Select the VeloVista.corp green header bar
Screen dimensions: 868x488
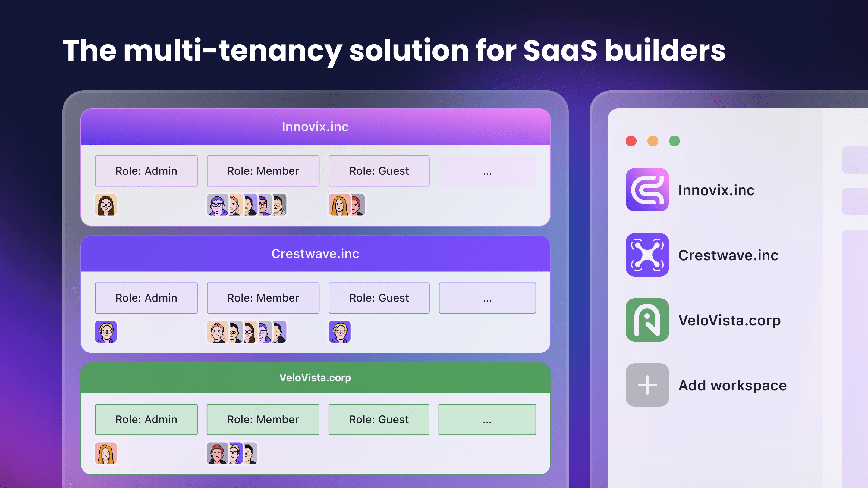[315, 377]
